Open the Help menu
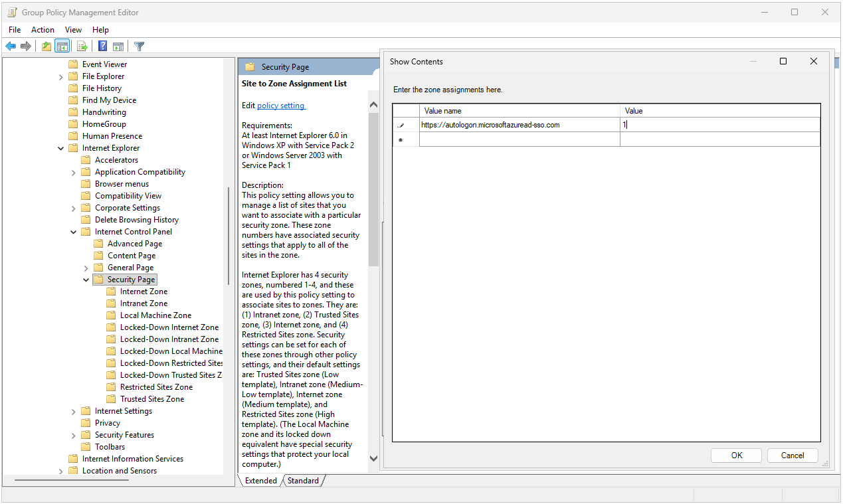This screenshot has width=843, height=504. click(100, 30)
